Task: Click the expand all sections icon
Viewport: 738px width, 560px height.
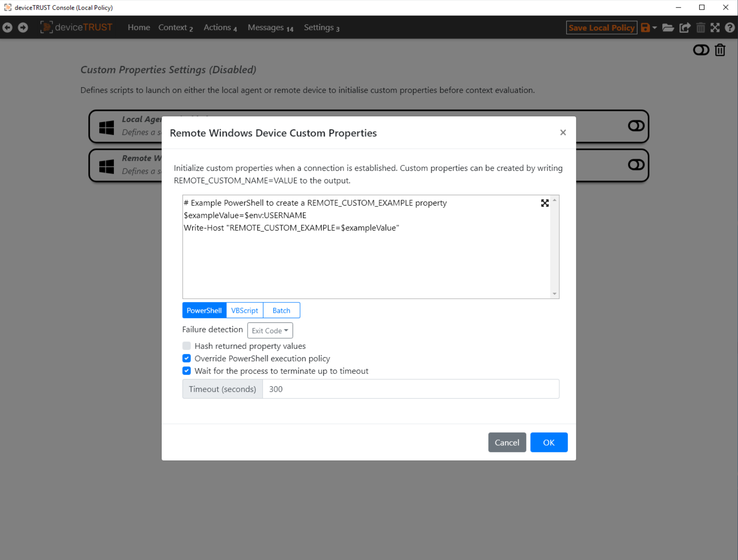Action: click(715, 27)
